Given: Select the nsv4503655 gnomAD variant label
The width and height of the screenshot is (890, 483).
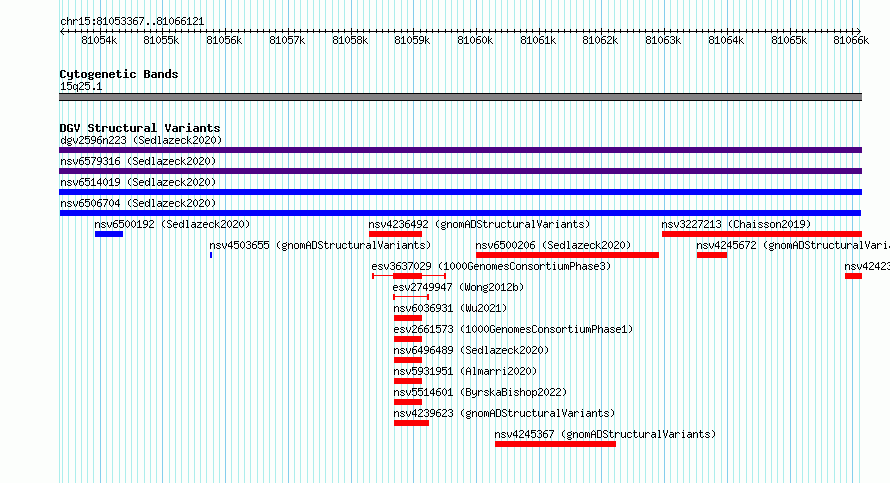Looking at the screenshot, I should coord(320,245).
